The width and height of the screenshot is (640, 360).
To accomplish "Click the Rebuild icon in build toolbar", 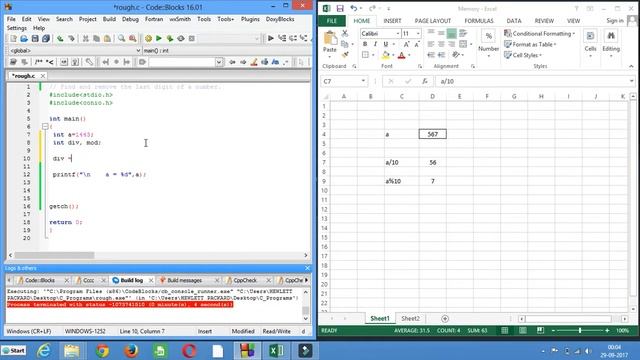I will 180,38.
